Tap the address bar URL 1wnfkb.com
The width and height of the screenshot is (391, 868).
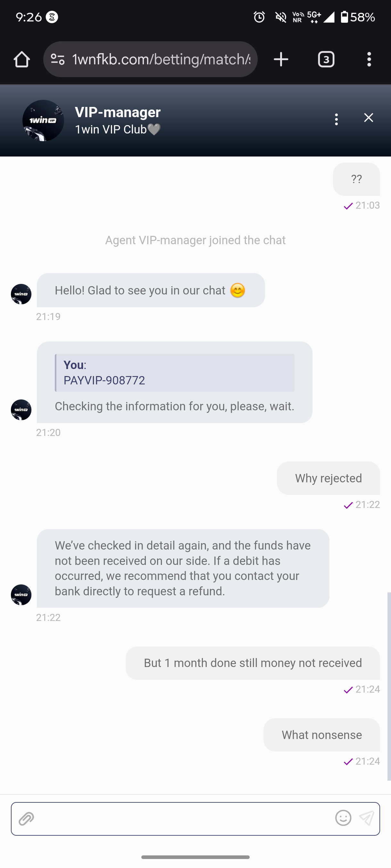point(161,60)
